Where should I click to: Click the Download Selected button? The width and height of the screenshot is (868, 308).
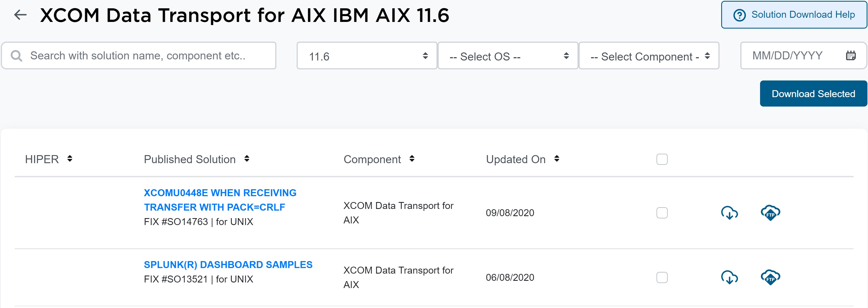(x=813, y=94)
